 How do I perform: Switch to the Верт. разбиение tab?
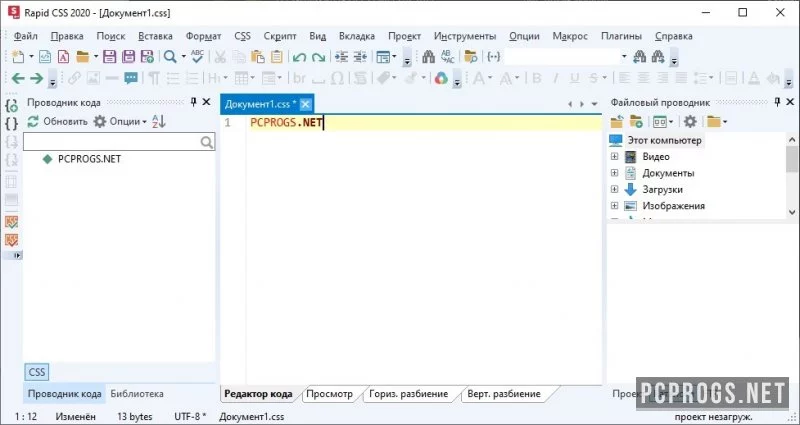coord(504,394)
